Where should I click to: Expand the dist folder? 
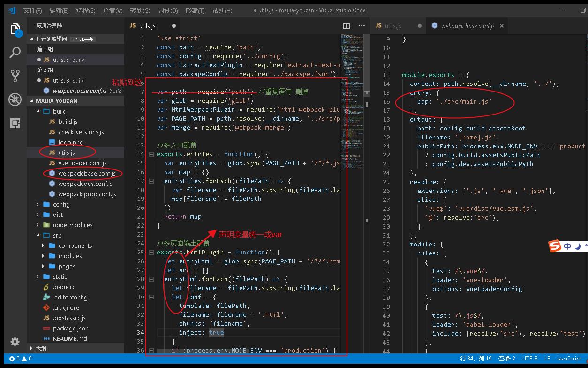[x=75, y=215]
